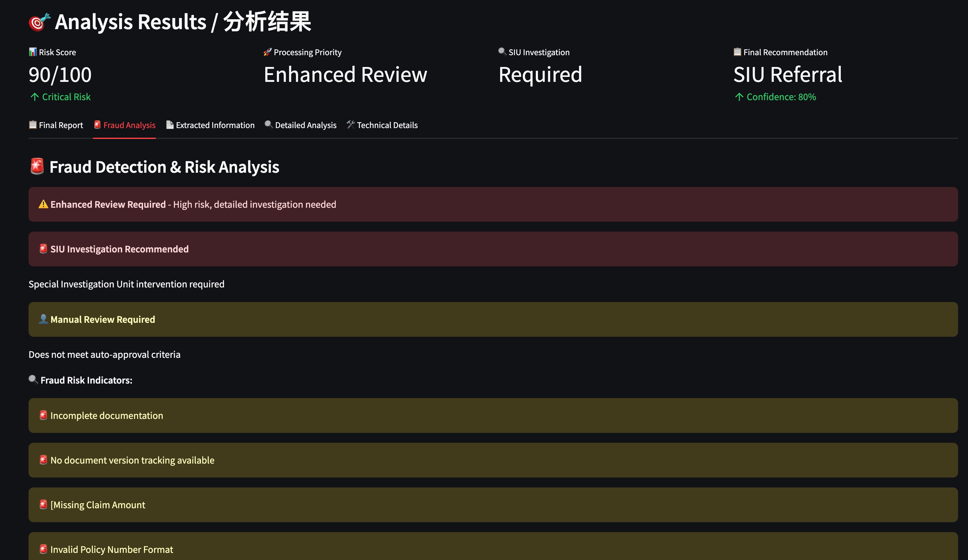Click the Risk Score bar chart icon
This screenshot has height=560, width=968.
tap(33, 52)
